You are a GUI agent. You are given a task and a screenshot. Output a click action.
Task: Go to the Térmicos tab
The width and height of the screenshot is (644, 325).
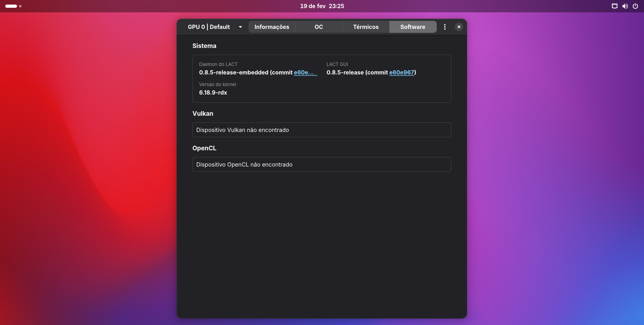point(366,27)
